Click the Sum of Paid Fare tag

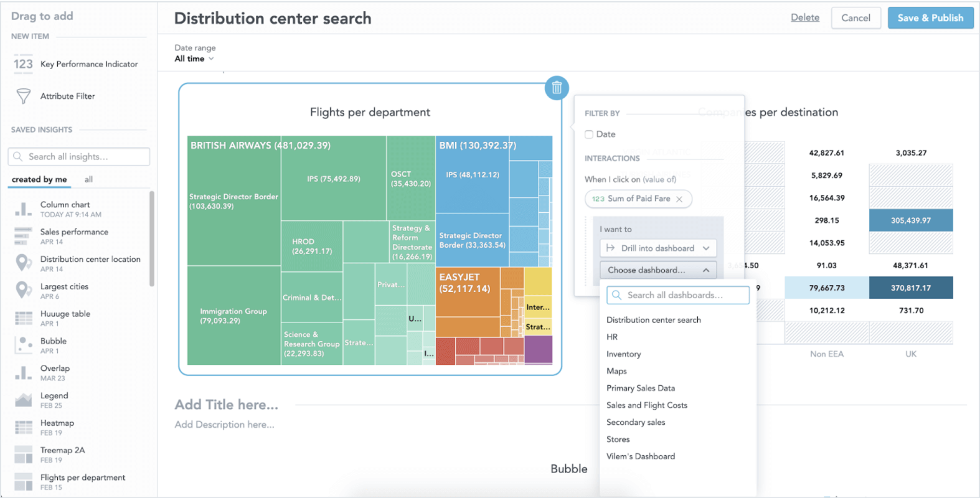pyautogui.click(x=638, y=199)
